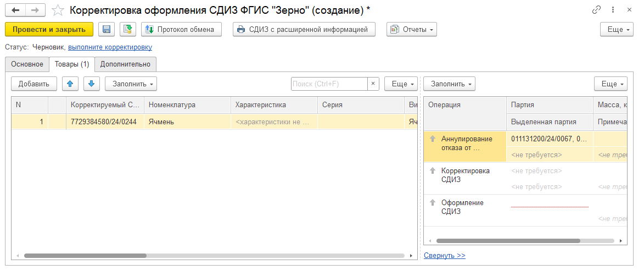Open Дополнительно tab

(x=125, y=64)
